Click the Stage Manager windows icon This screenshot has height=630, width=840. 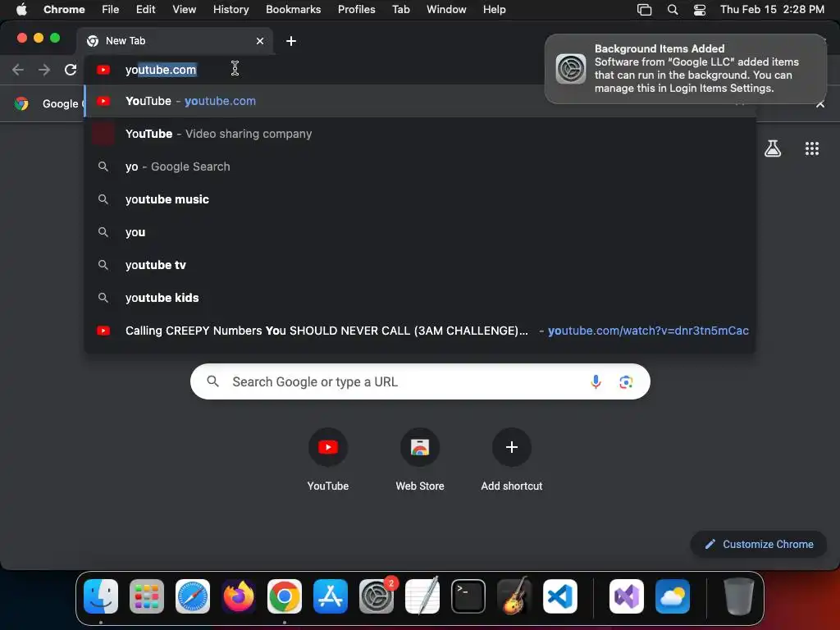point(645,9)
